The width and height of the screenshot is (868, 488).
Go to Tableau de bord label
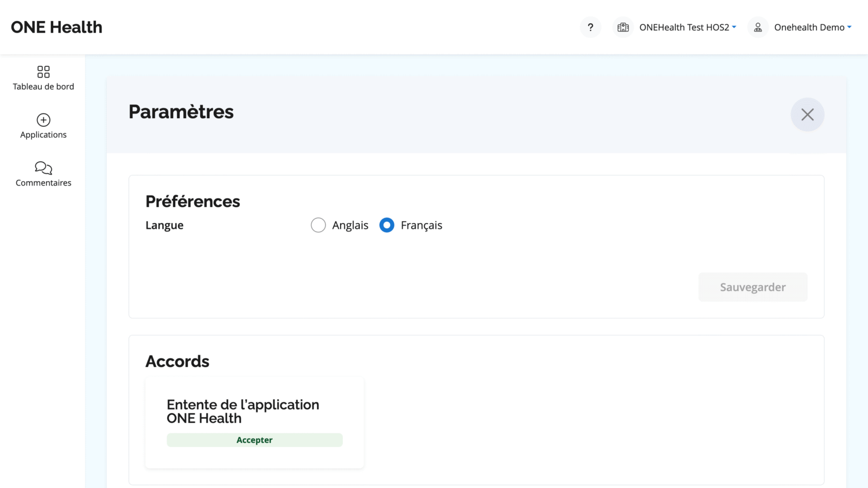(x=43, y=87)
